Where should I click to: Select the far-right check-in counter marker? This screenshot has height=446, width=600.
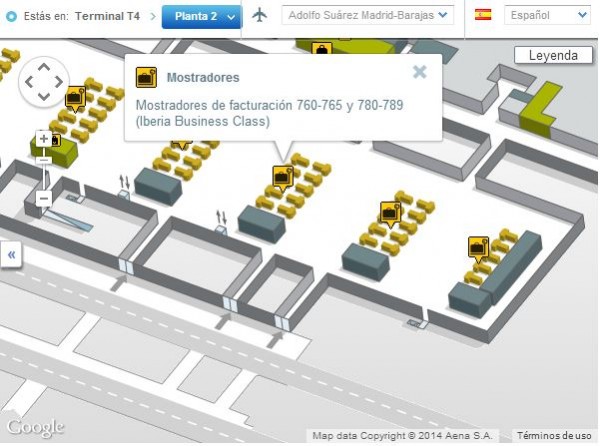pos(478,250)
